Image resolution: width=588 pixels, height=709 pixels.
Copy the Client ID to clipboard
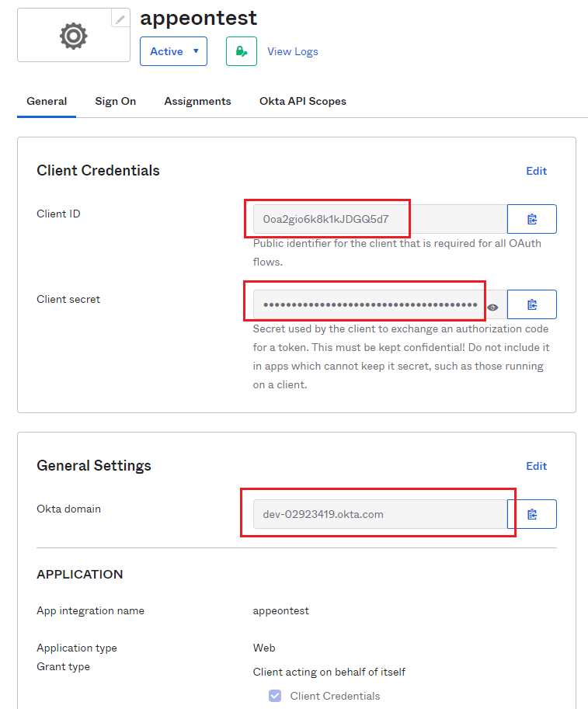coord(532,219)
